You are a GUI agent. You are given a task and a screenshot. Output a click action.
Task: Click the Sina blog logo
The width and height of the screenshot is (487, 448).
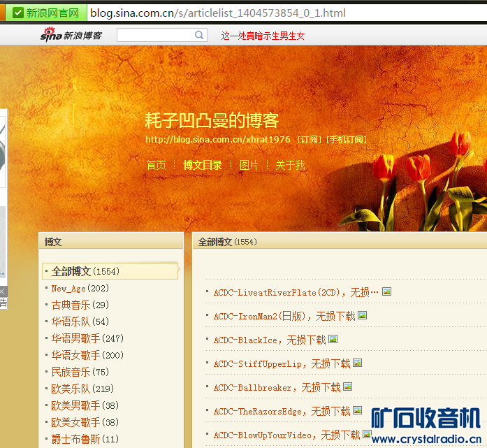71,35
